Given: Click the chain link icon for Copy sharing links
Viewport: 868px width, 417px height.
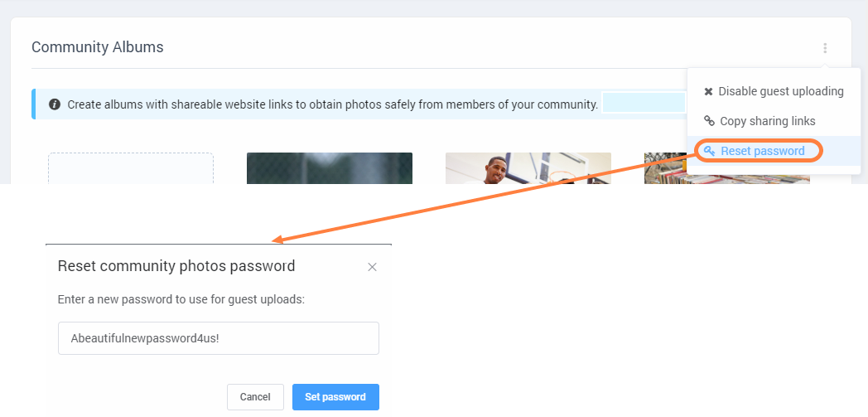Looking at the screenshot, I should (x=709, y=121).
